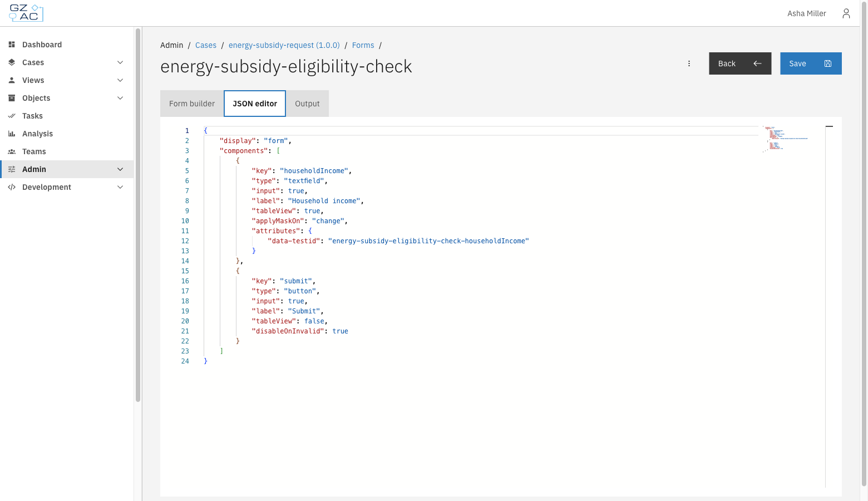The height and width of the screenshot is (501, 868).
Task: Expand the Development menu chevron
Action: click(x=120, y=187)
